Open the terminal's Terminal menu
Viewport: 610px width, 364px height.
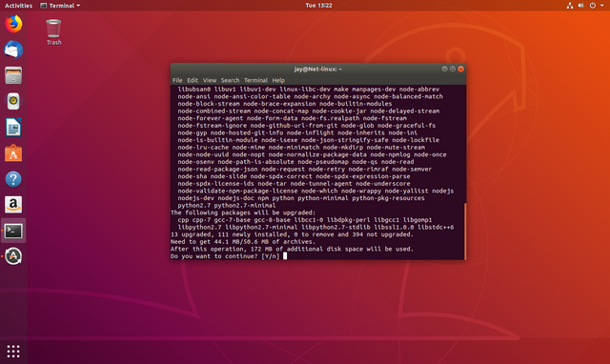(255, 80)
